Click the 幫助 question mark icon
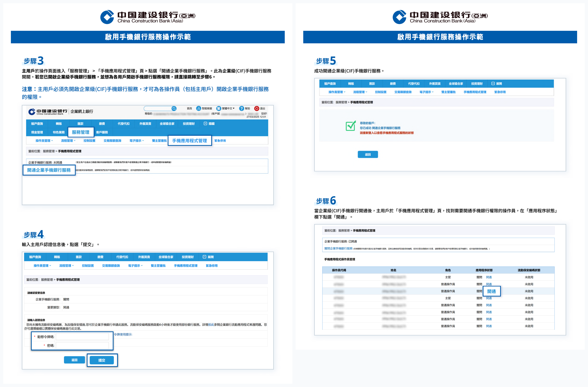588x387 pixels. pos(241,108)
